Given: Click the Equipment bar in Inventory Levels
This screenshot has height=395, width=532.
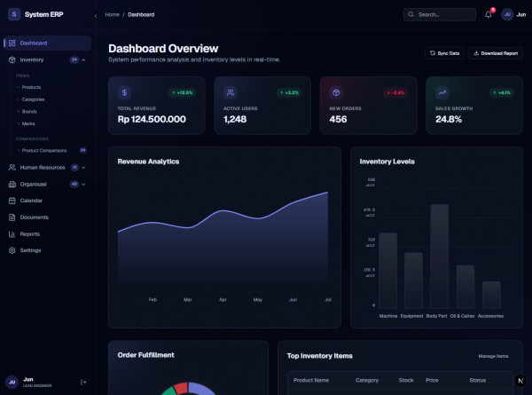Looking at the screenshot, I should [413, 280].
